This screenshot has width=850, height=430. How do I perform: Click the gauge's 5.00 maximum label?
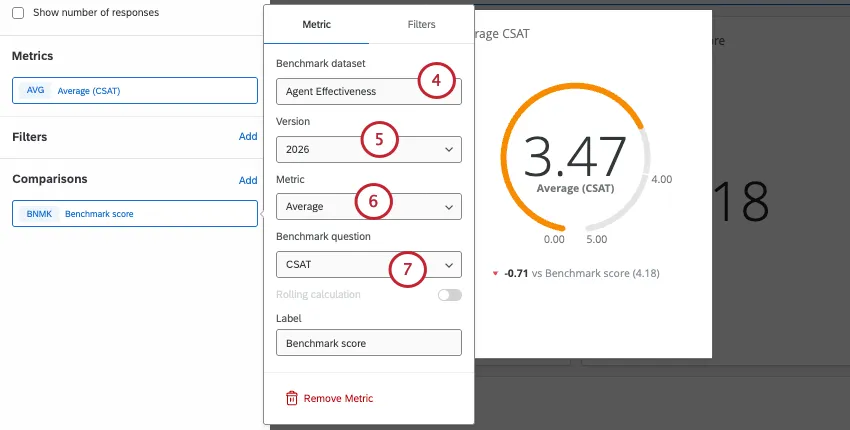click(x=597, y=239)
